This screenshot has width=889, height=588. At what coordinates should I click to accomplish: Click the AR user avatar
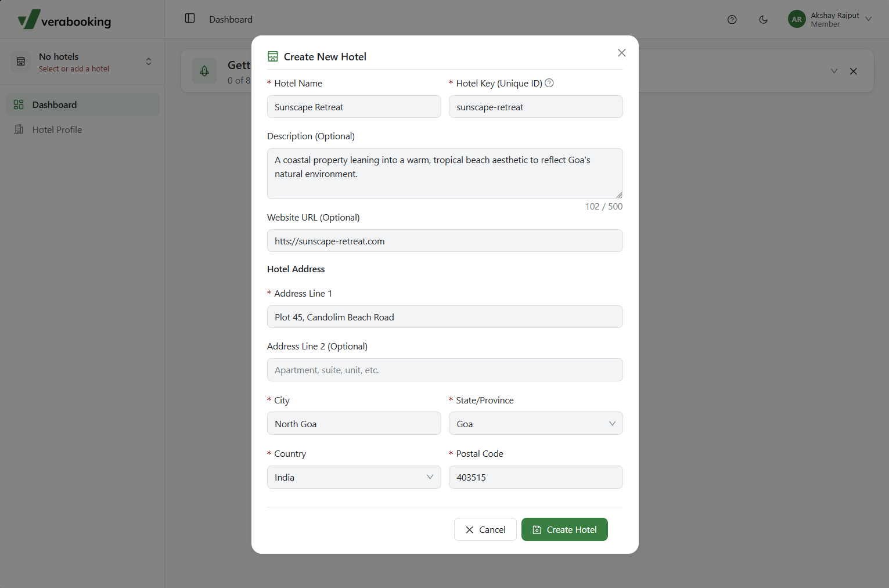tap(797, 19)
